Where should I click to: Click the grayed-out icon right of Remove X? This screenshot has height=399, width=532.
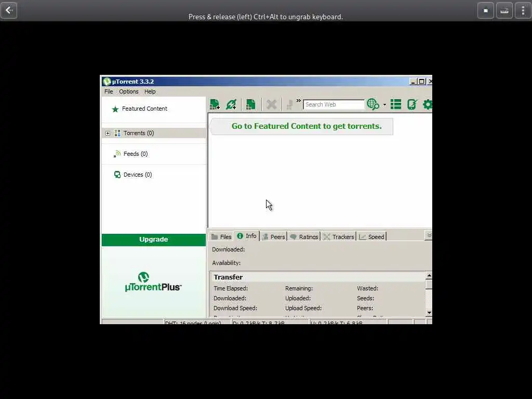pos(289,104)
